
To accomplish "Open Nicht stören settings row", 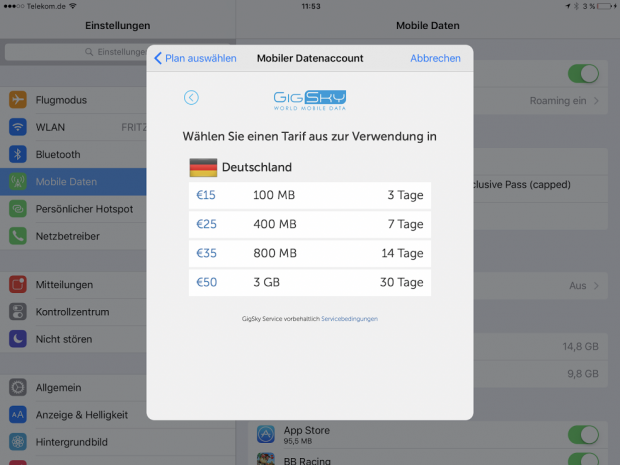I will click(73, 339).
